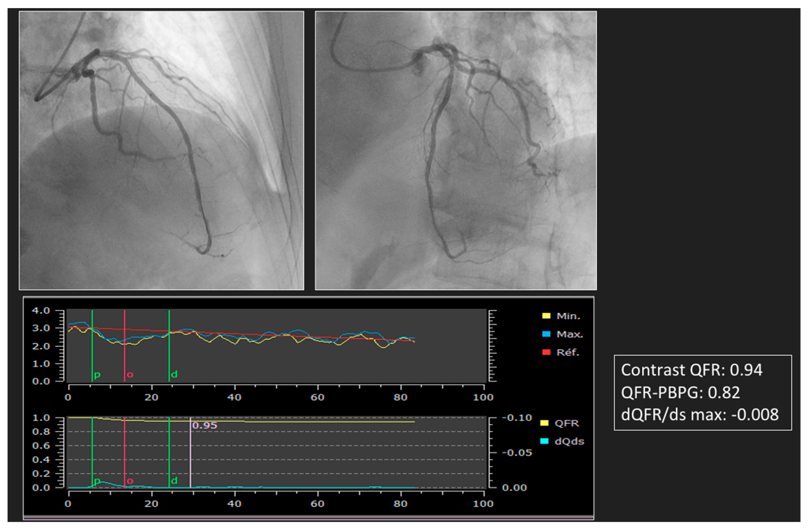Viewport: 808px width, 532px height.
Task: Click the yellow Min. legend swatch
Action: (x=546, y=316)
